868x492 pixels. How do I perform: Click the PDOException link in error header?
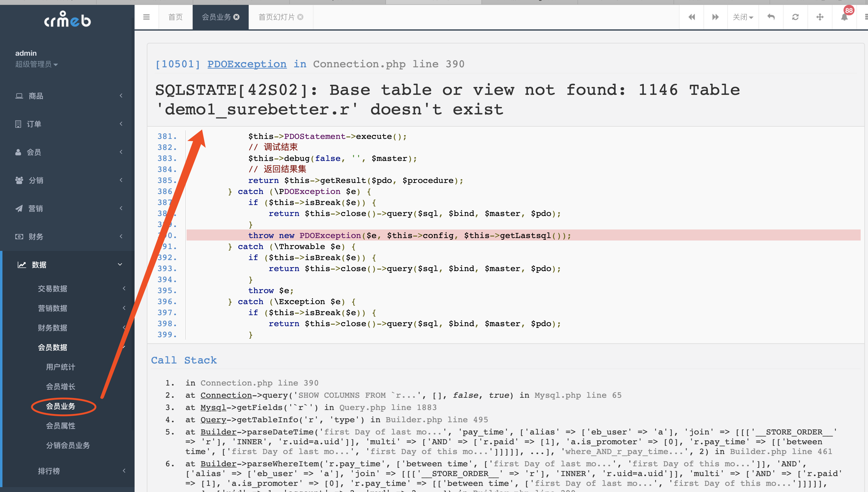tap(247, 64)
